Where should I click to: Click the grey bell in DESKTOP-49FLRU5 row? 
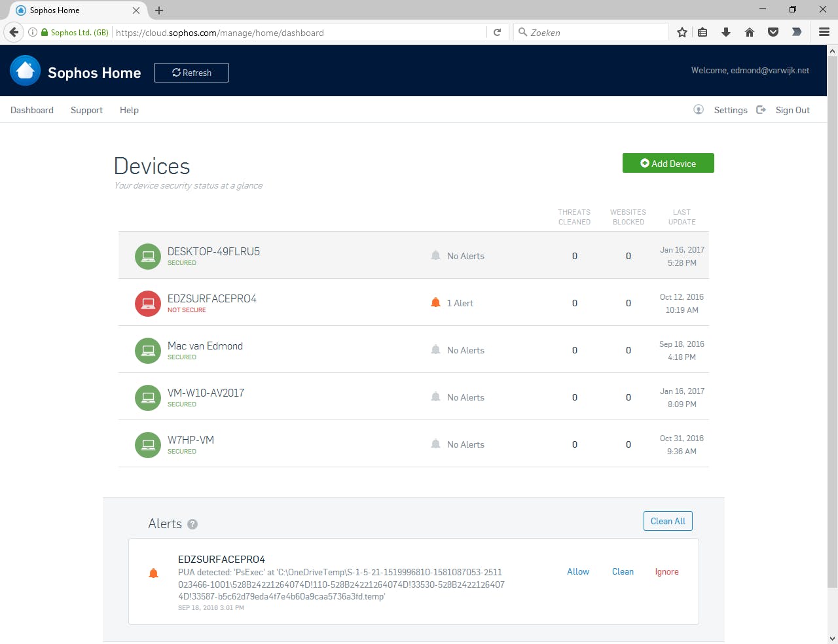point(435,255)
